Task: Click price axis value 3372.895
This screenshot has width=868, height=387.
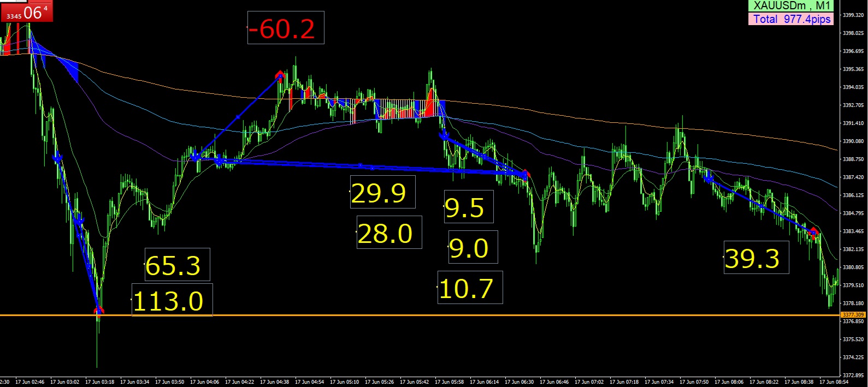Action: 853,376
